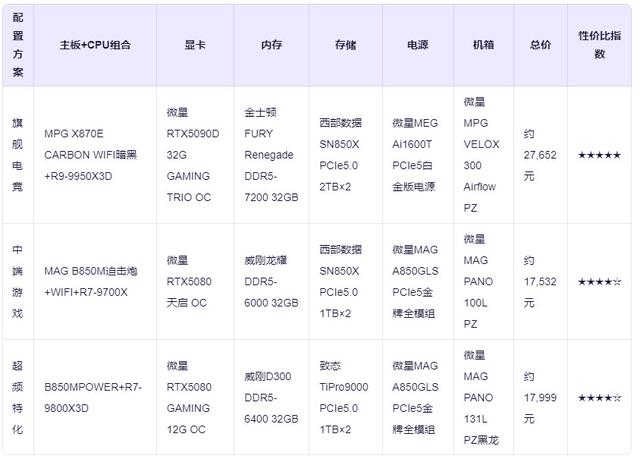Viewport: 640px width, 462px height.
Task: Click the MPG X870E CARBON WIFI cell
Action: point(95,155)
